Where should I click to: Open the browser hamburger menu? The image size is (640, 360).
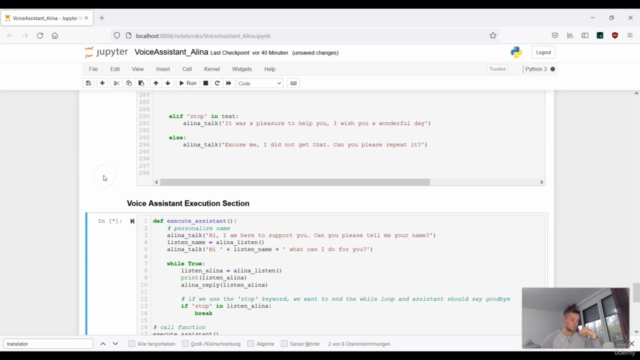click(x=630, y=36)
